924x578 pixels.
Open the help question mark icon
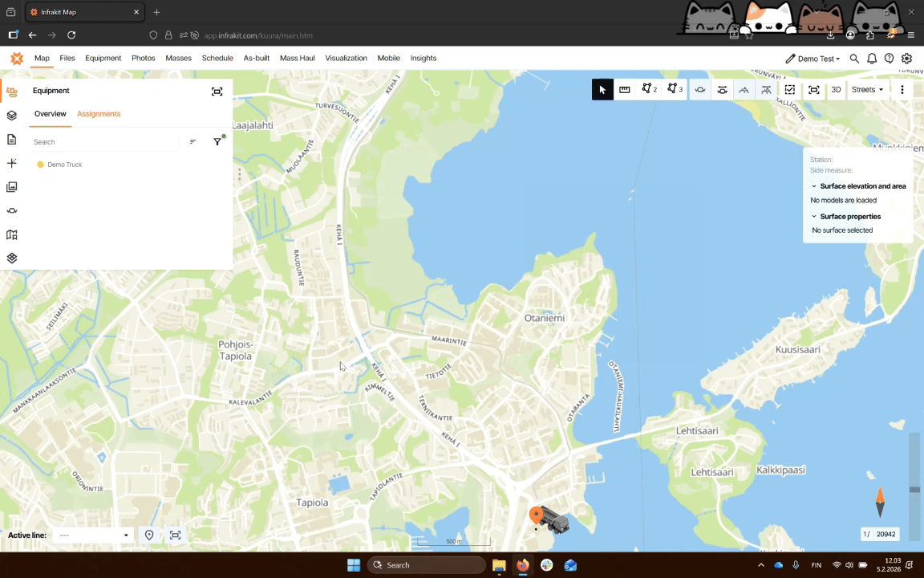coord(890,59)
